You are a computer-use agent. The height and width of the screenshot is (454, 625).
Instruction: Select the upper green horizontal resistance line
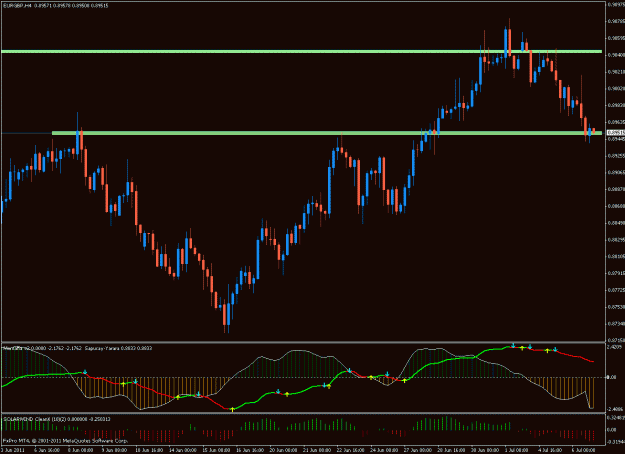click(301, 51)
